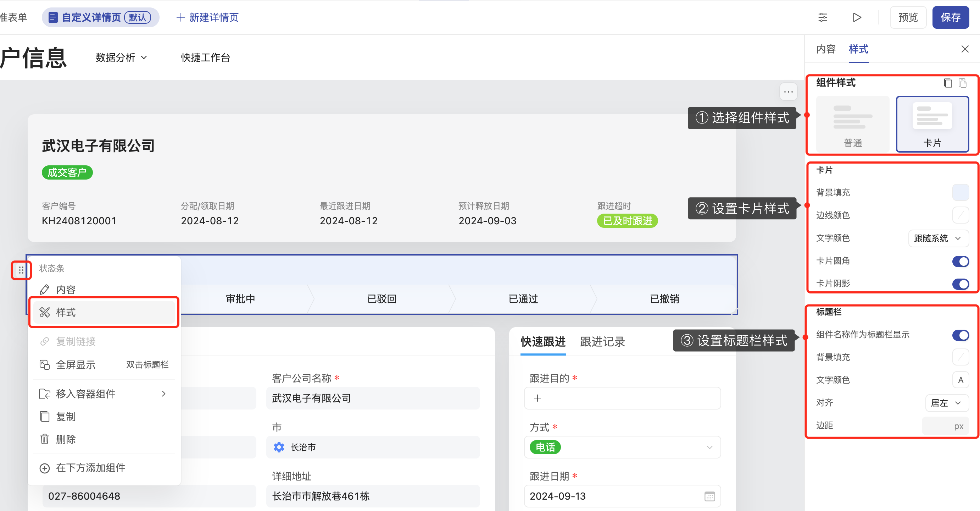The width and height of the screenshot is (980, 511).
Task: Click the gear icon beside 长治市
Action: pyautogui.click(x=279, y=447)
